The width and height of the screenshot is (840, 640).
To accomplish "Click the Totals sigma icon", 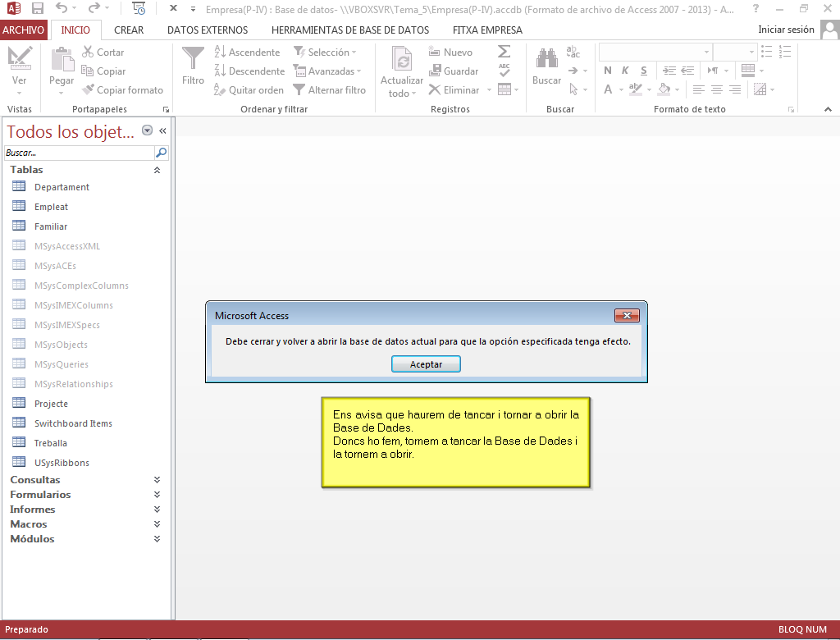I will (504, 52).
